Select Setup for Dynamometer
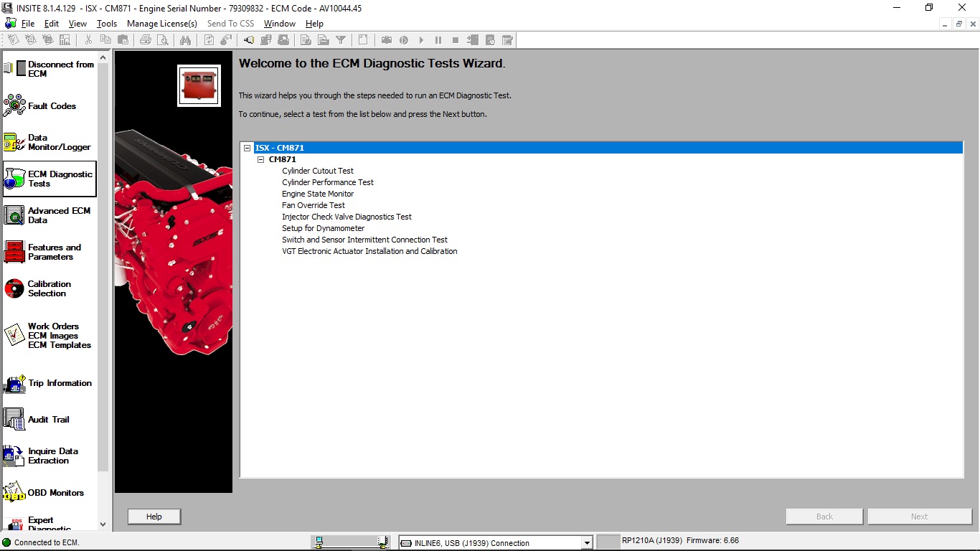The image size is (980, 551). 324,228
